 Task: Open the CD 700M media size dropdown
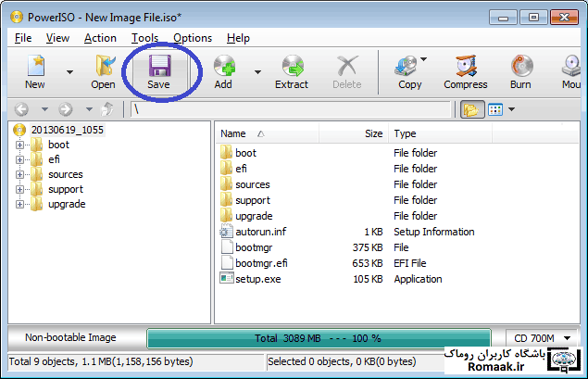click(x=542, y=338)
